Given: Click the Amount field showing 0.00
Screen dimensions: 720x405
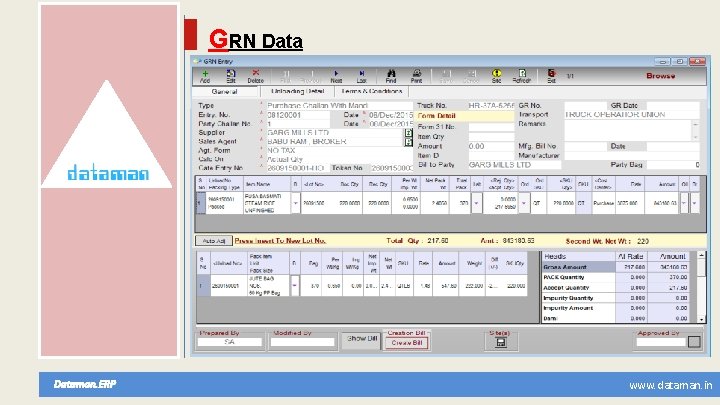Looking at the screenshot, I should [491, 146].
